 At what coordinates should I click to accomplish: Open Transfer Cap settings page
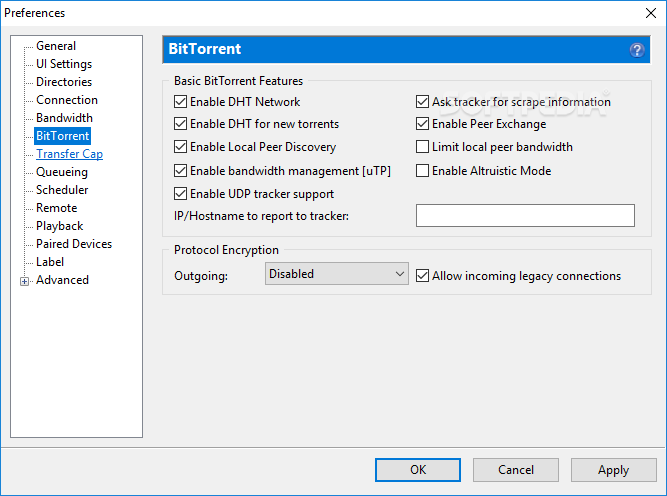pos(69,154)
